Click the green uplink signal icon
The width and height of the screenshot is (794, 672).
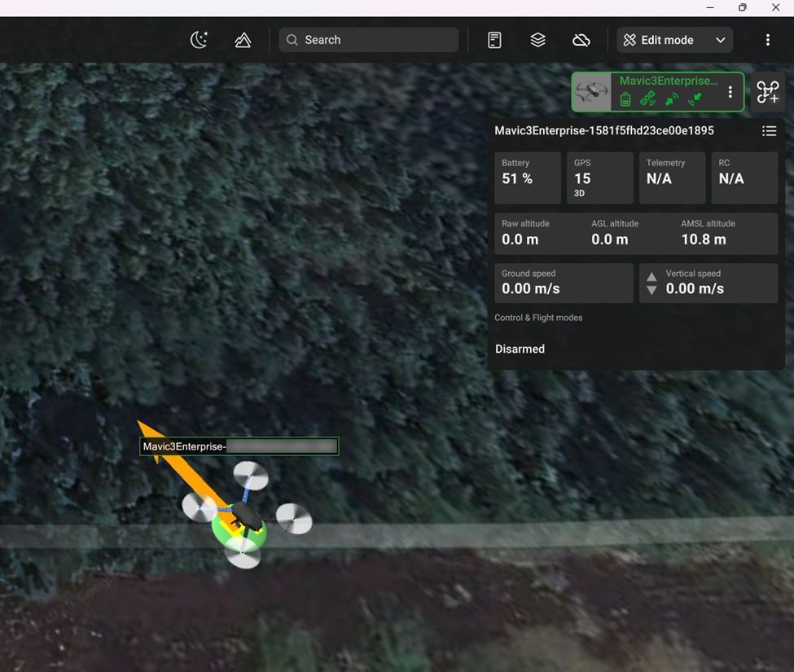(x=672, y=99)
